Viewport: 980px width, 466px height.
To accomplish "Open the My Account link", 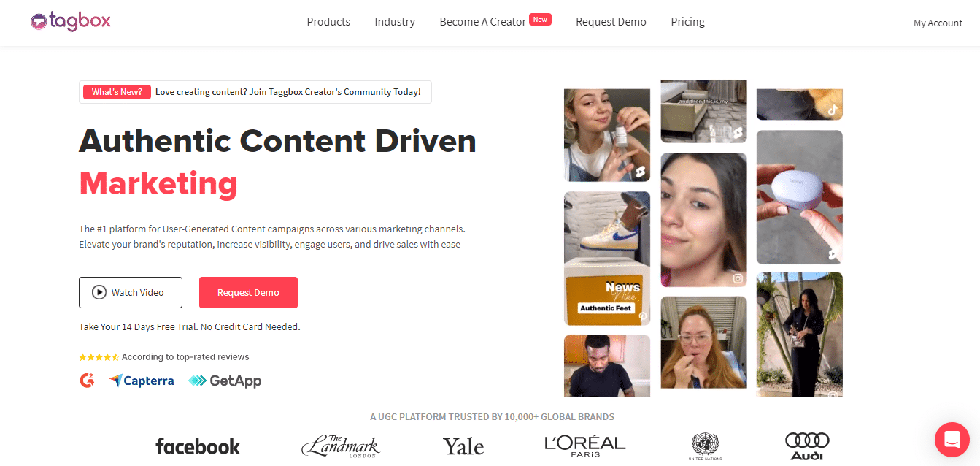I will click(938, 23).
